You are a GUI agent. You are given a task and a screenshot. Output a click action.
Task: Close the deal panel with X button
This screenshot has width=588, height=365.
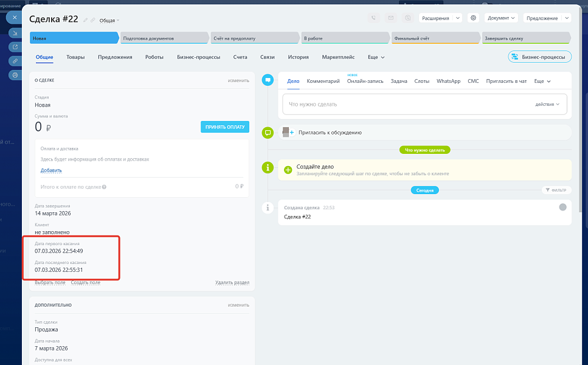point(15,17)
